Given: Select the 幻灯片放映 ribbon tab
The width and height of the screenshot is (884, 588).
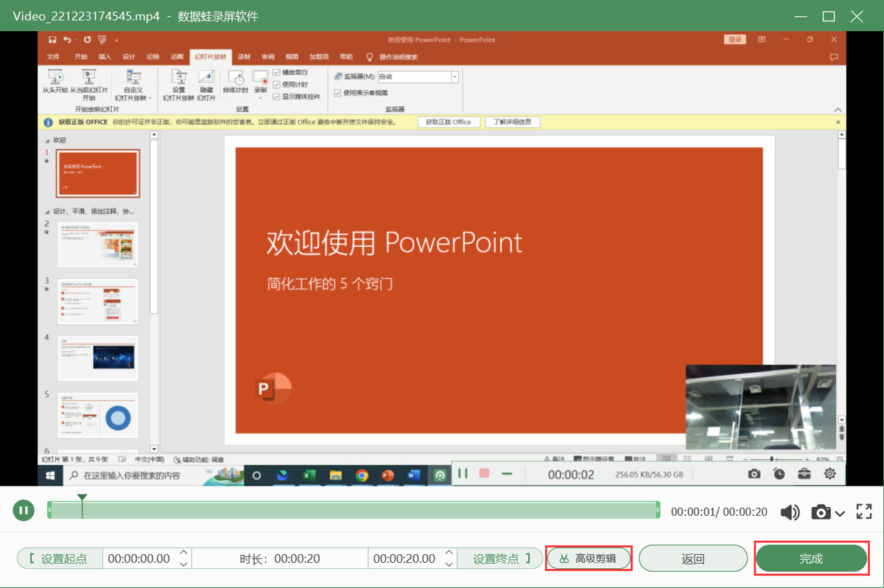Looking at the screenshot, I should tap(211, 57).
